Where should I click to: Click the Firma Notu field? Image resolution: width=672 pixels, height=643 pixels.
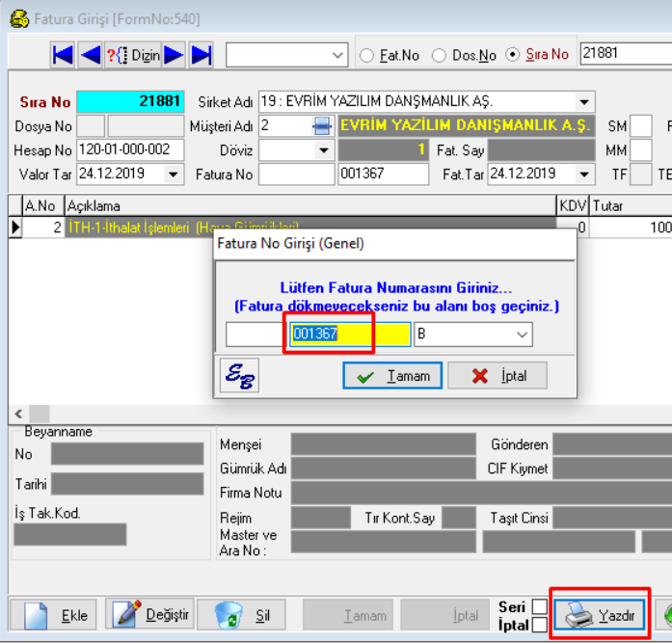coord(482,493)
